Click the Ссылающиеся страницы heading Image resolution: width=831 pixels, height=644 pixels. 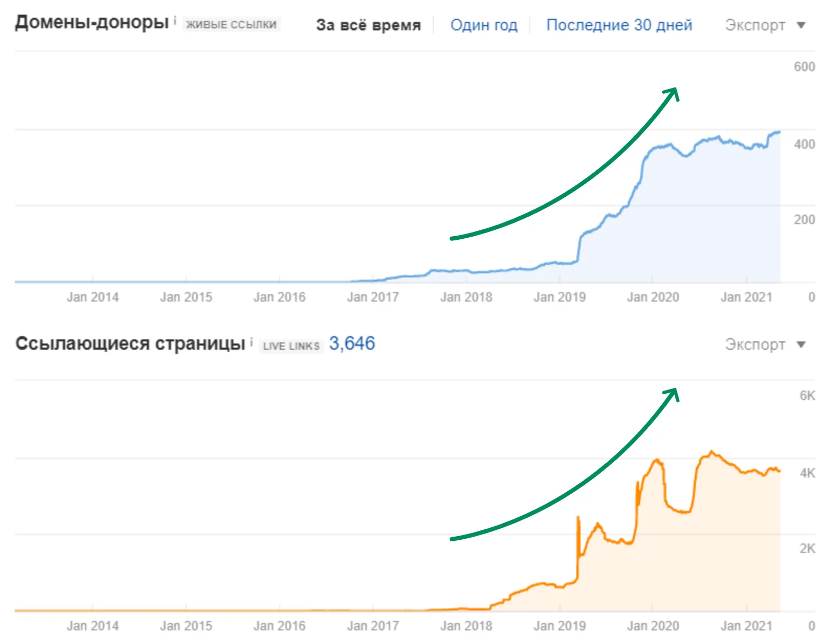[130, 343]
